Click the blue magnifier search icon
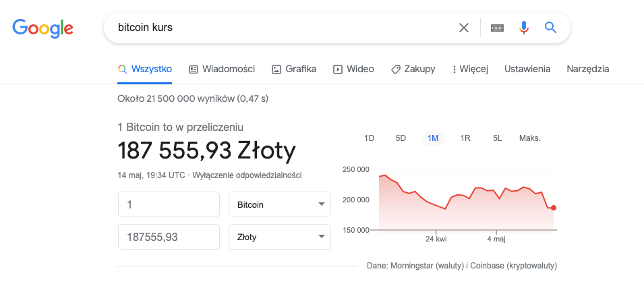The width and height of the screenshot is (644, 286). [x=550, y=28]
